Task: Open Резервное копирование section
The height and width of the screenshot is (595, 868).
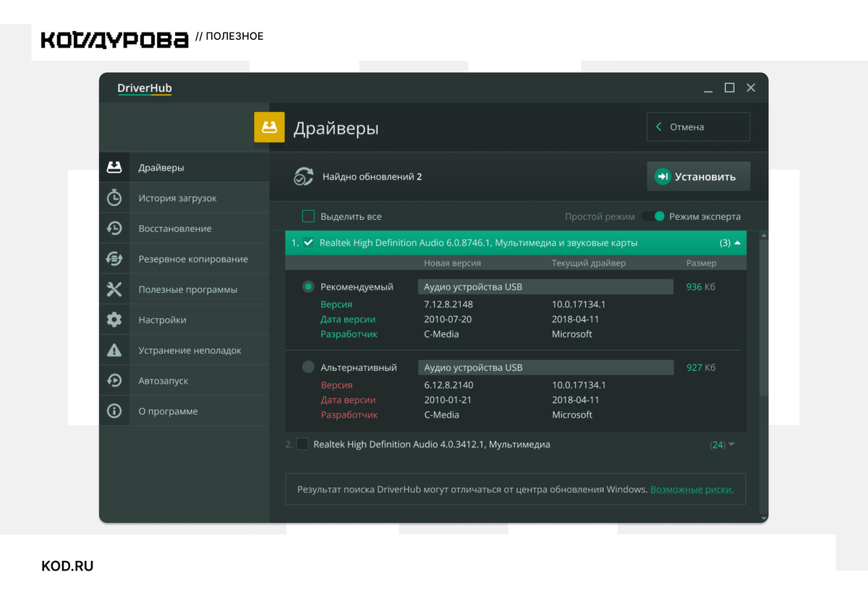Action: (184, 259)
